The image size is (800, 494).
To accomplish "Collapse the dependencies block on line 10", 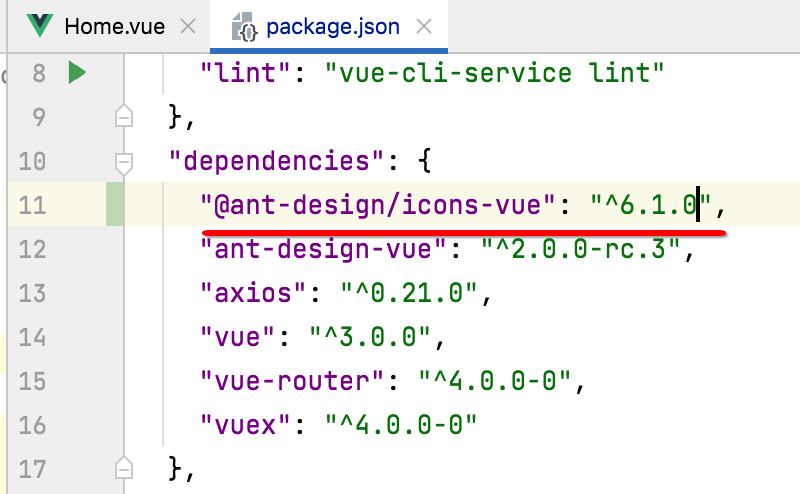I will 124,163.
